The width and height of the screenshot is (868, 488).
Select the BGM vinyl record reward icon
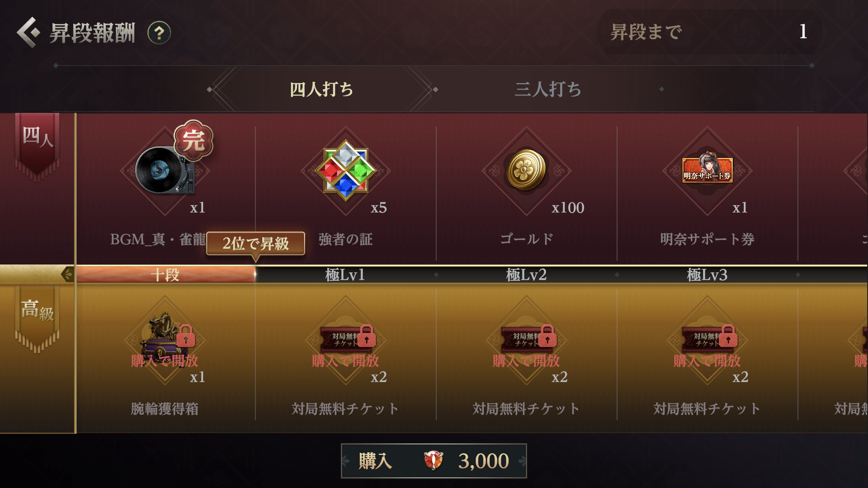[x=165, y=170]
